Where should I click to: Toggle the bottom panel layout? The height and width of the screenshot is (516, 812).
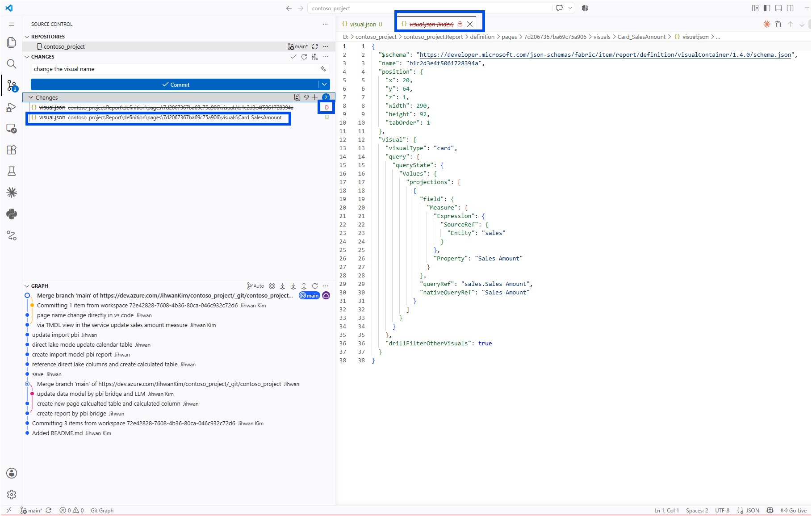coord(779,8)
